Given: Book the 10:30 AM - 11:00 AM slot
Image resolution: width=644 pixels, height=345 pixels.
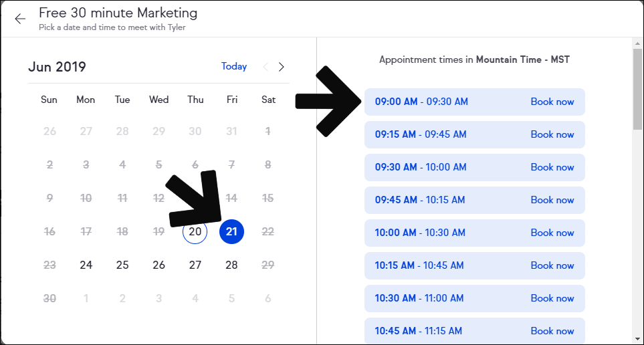Looking at the screenshot, I should coord(474,299).
